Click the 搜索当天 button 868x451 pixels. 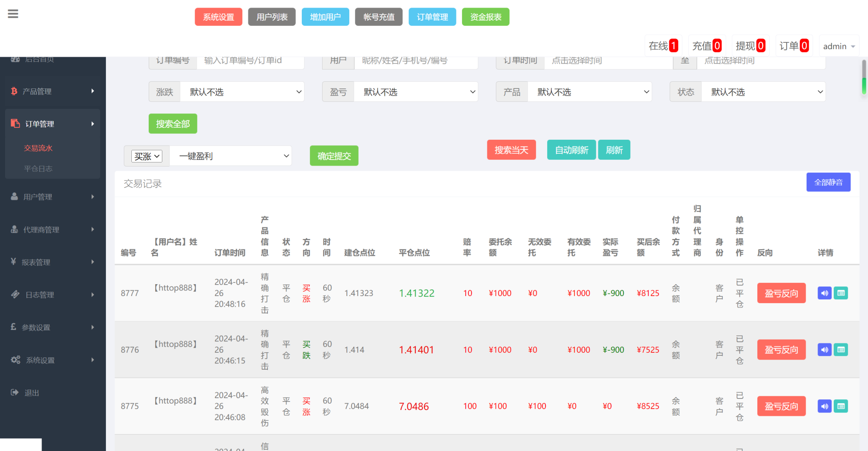pos(512,150)
